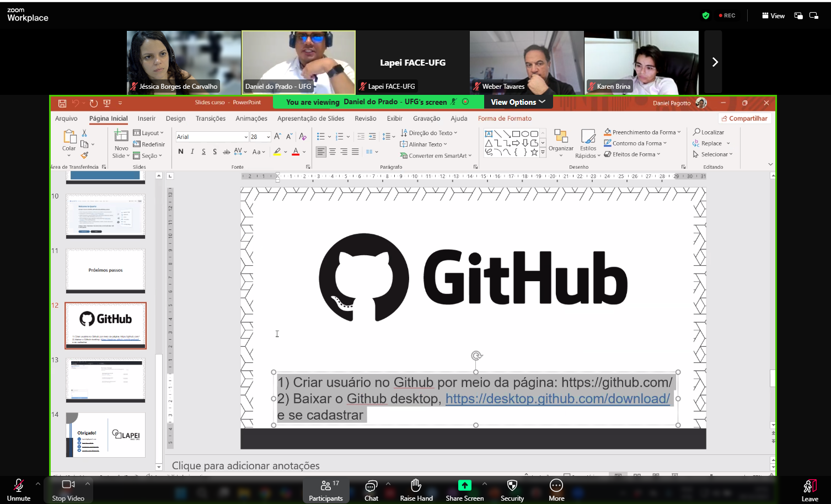Click the desktop.github.com download link
The width and height of the screenshot is (831, 504).
pos(557,399)
